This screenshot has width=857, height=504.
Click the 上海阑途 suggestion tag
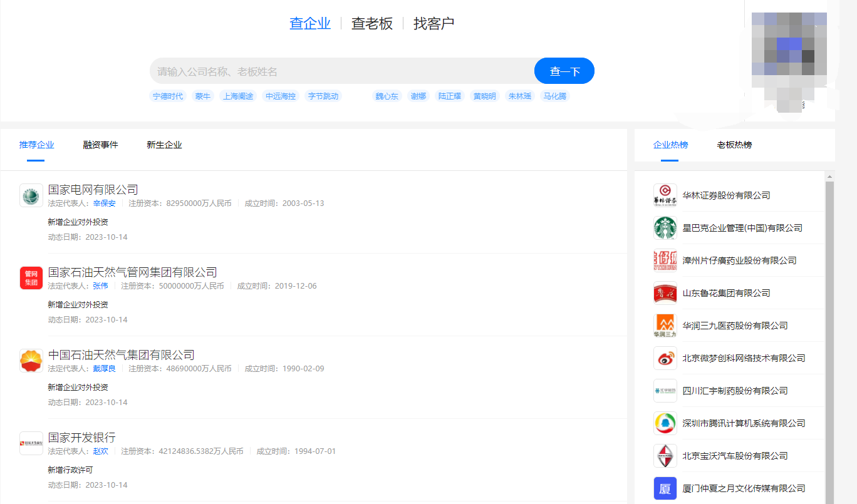pos(238,96)
